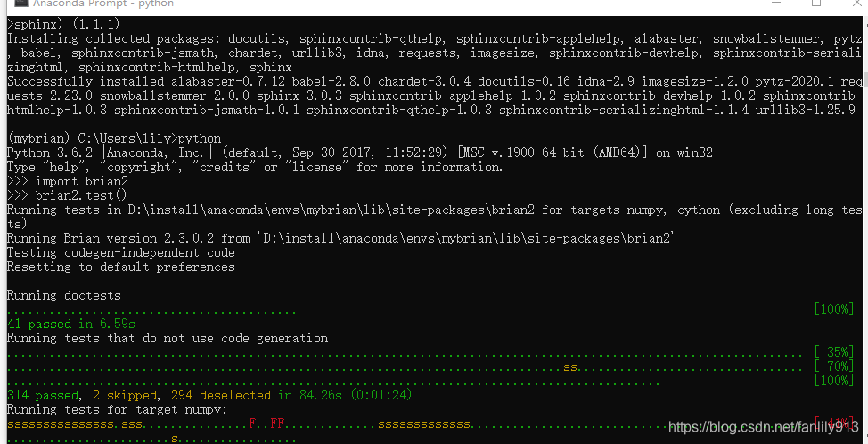The width and height of the screenshot is (868, 444).
Task: Click 'chardet-3.0.4' package version
Action: point(424,81)
